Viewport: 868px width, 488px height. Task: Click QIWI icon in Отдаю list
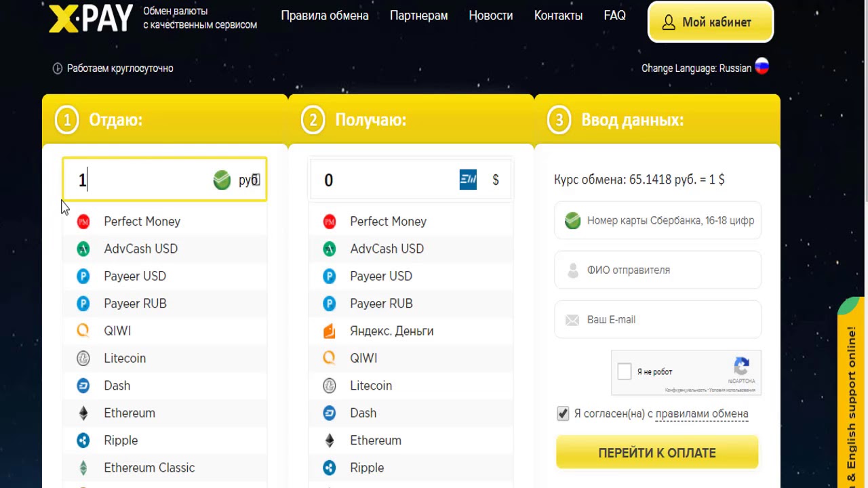(x=83, y=331)
